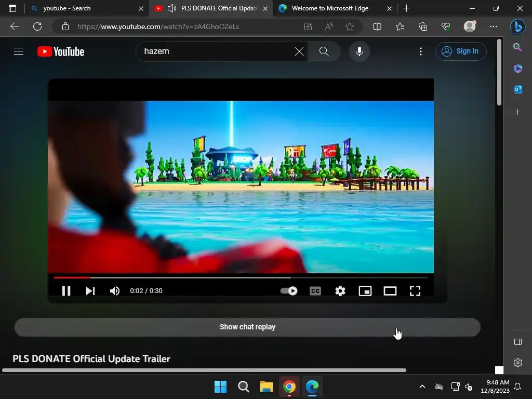This screenshot has height=399, width=532.
Task: Launch Google Chrome from the taskbar
Action: [x=289, y=387]
